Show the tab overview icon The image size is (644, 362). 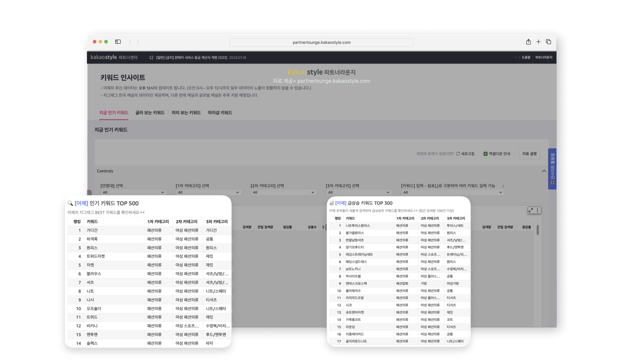click(x=548, y=42)
